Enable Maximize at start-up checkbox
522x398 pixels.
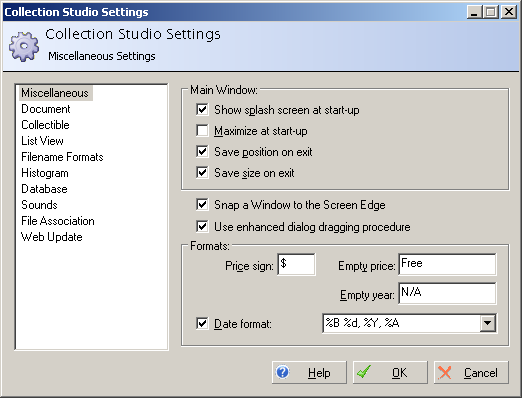pos(202,130)
